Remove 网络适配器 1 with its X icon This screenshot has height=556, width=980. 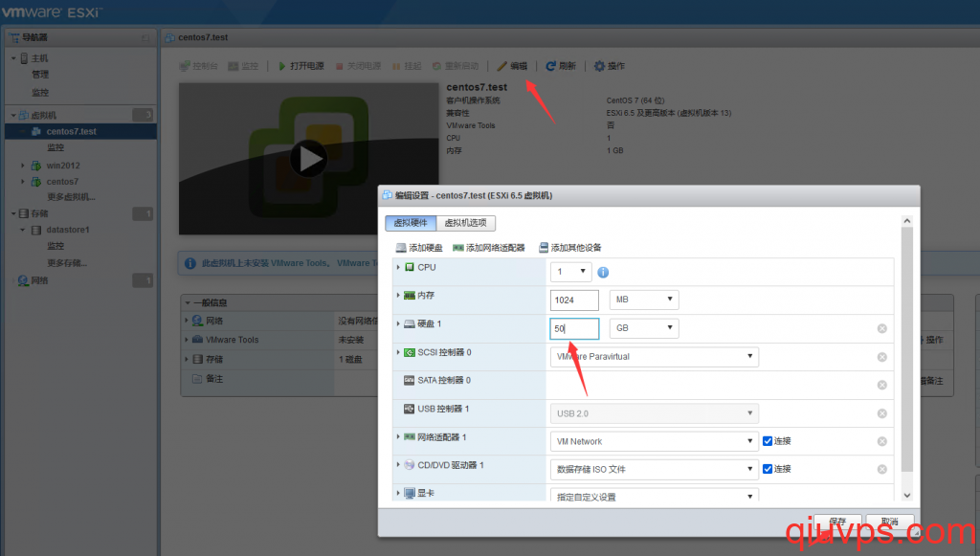881,441
